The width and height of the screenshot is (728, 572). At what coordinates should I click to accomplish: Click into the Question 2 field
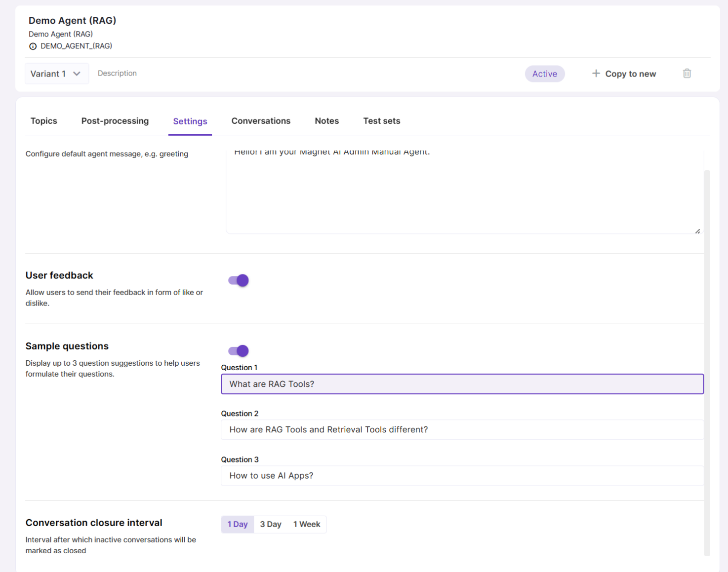pos(462,430)
